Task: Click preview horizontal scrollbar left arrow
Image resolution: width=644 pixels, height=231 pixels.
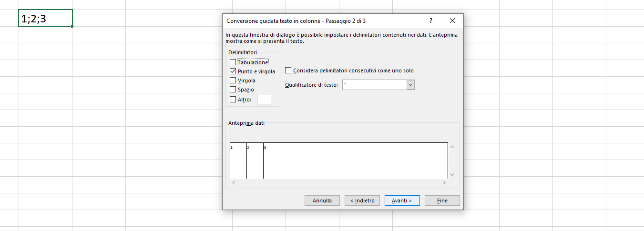Action: pos(234,183)
